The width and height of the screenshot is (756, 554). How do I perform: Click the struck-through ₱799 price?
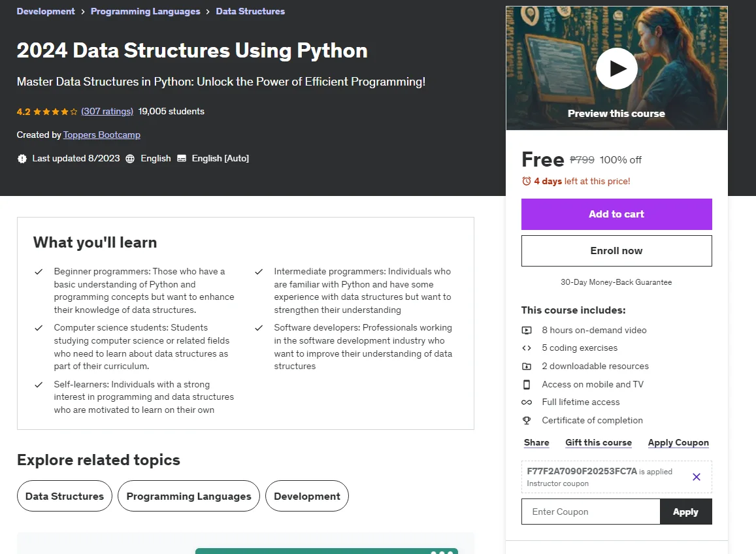(582, 159)
